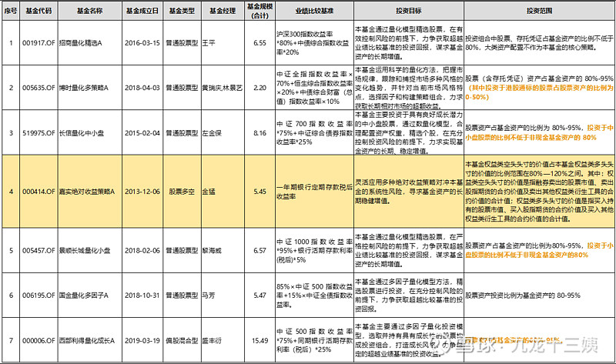The width and height of the screenshot is (616, 364).
Task: Select the fund size value 5.45
Action: point(259,192)
